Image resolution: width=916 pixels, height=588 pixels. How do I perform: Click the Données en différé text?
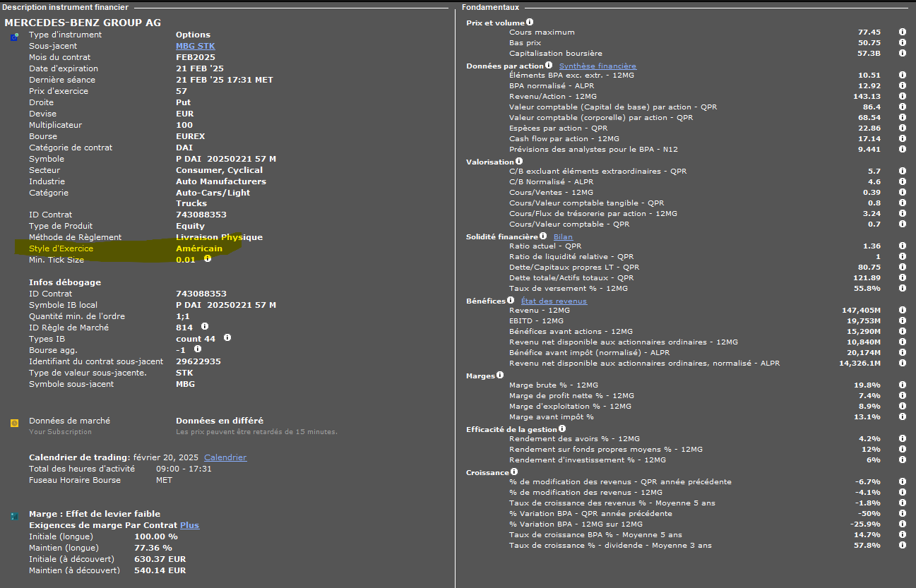click(220, 421)
